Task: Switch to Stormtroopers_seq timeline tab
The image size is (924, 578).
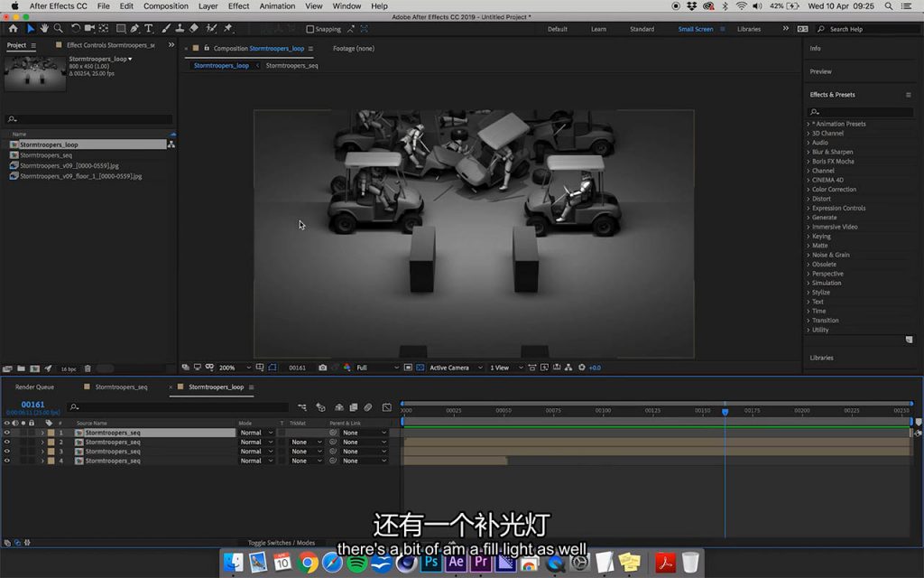Action: coord(121,387)
